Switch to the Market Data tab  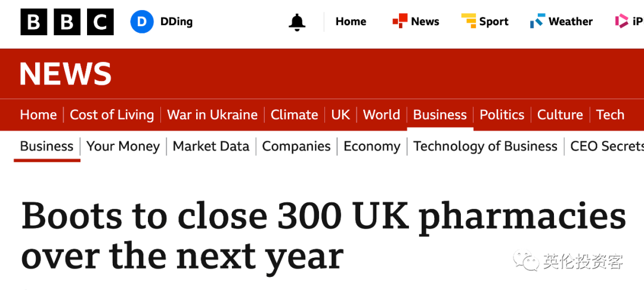(x=211, y=146)
